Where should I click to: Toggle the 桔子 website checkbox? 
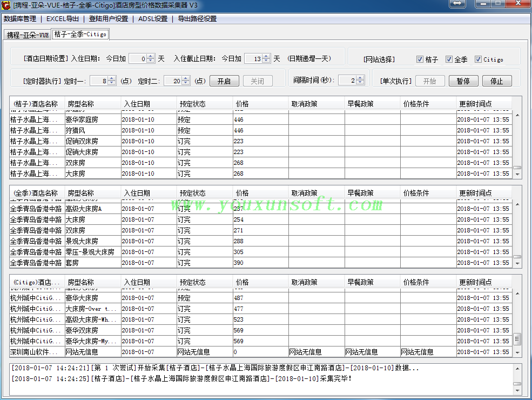click(x=420, y=59)
